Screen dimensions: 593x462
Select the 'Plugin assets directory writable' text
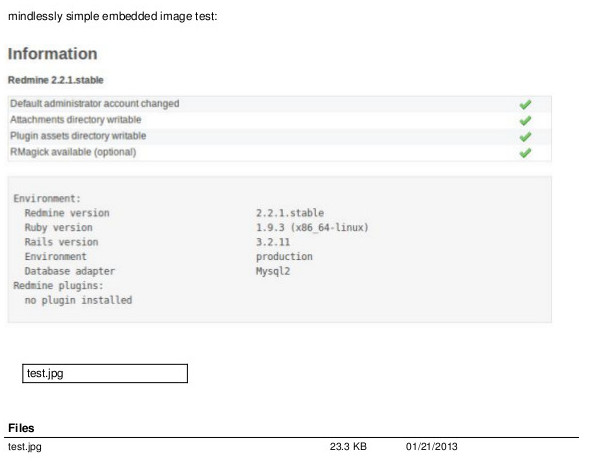78,136
